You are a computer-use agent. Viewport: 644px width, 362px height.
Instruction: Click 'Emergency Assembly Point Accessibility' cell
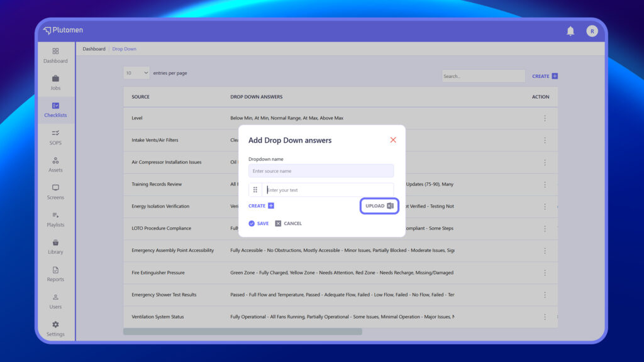pyautogui.click(x=172, y=250)
